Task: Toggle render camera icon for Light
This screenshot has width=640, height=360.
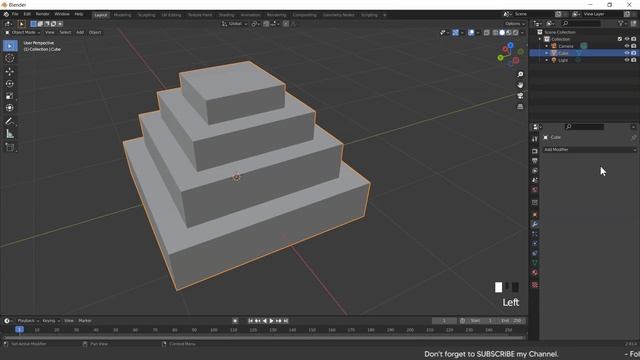Action: point(634,60)
